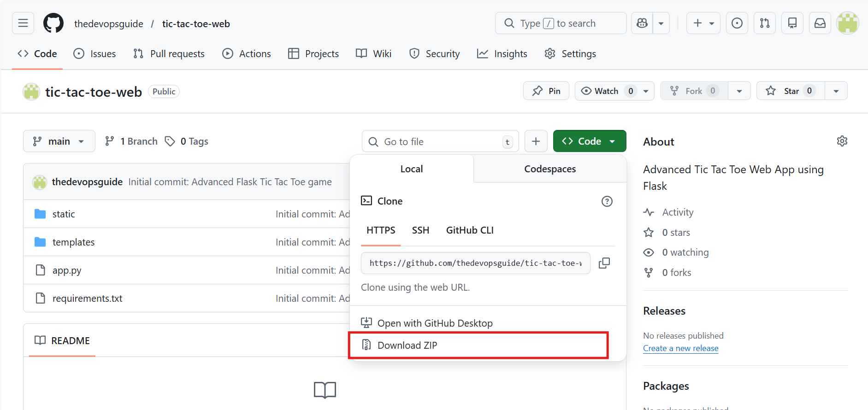Select the HTTPS clone option

pyautogui.click(x=381, y=230)
